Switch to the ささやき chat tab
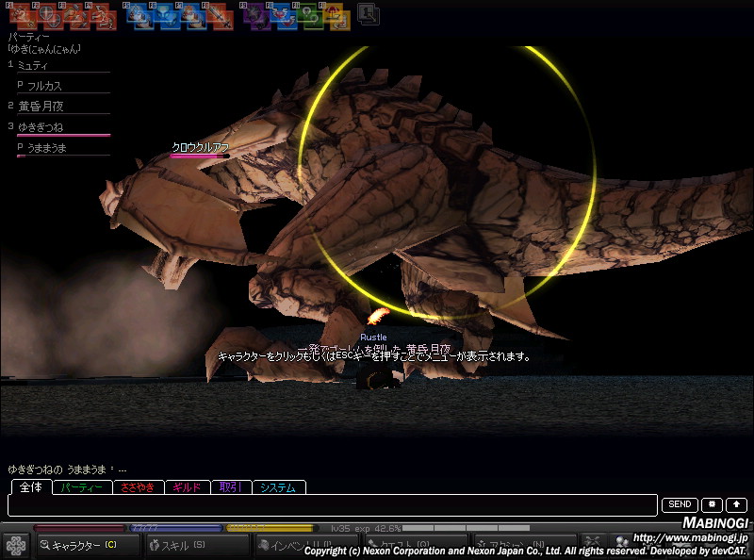The width and height of the screenshot is (754, 560). click(x=139, y=487)
